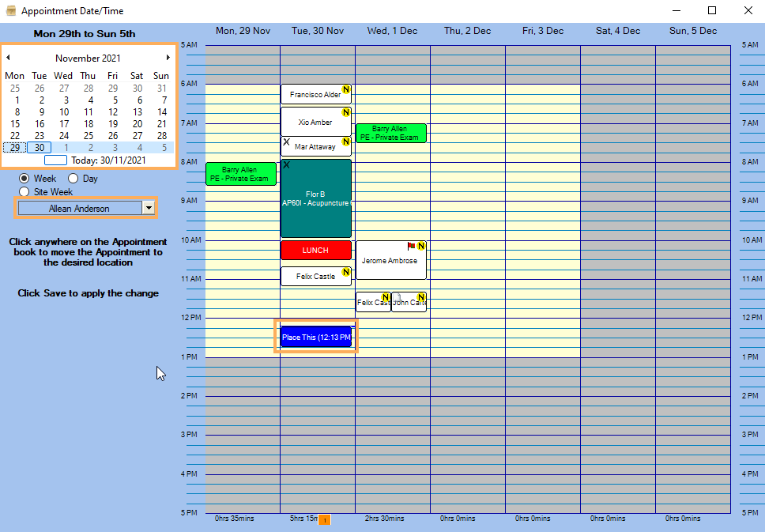Click the N badge on Jerome Ambrose
Screen dimensions: 765x532
(421, 246)
